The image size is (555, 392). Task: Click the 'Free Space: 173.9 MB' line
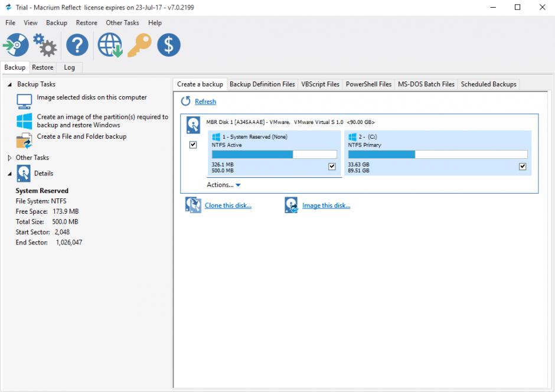tap(47, 211)
